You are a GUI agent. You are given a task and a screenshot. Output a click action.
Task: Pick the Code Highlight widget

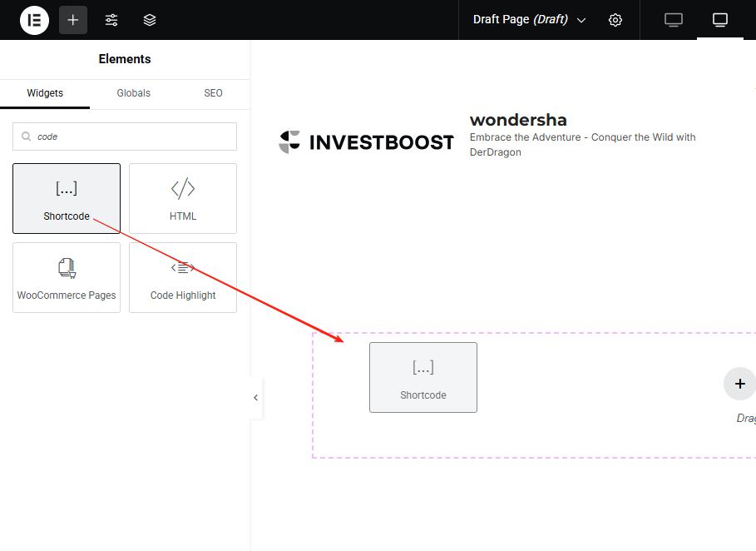click(x=183, y=277)
